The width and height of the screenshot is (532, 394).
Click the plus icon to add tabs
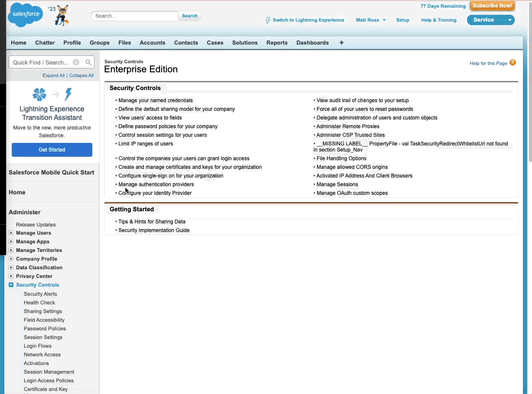pyautogui.click(x=341, y=42)
